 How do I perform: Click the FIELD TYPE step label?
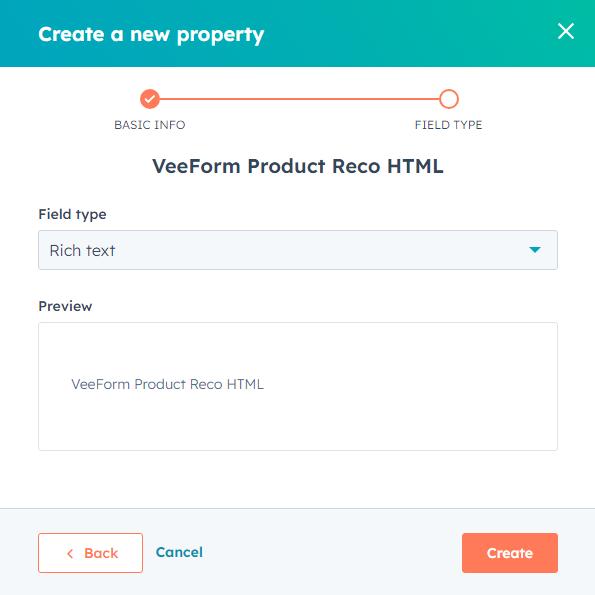point(449,125)
